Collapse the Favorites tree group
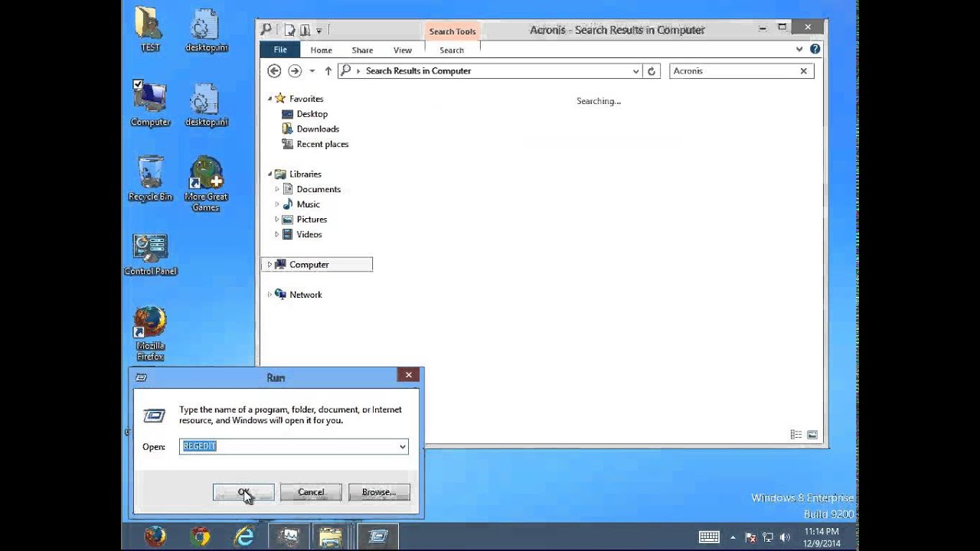The height and width of the screenshot is (551, 980). coord(269,99)
